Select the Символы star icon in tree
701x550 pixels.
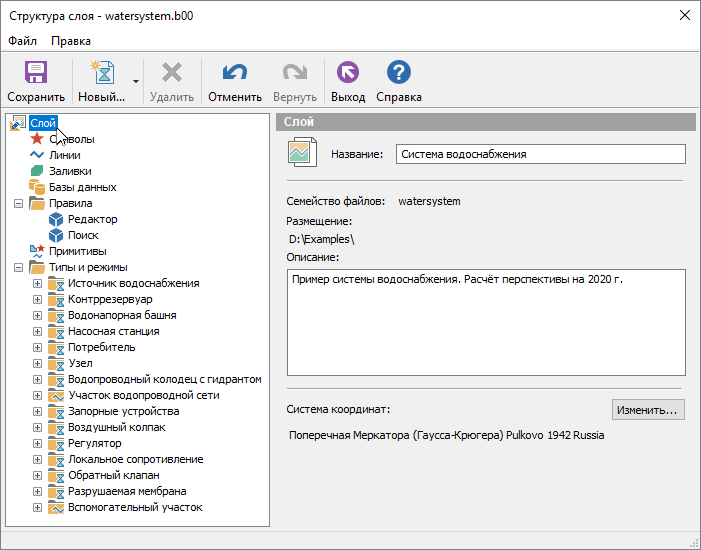click(37, 139)
